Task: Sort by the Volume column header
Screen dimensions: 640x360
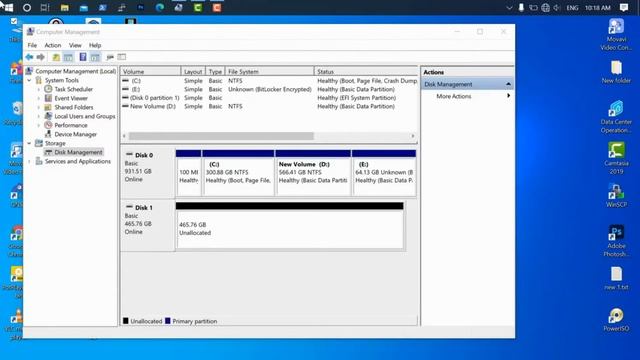Action: point(150,71)
